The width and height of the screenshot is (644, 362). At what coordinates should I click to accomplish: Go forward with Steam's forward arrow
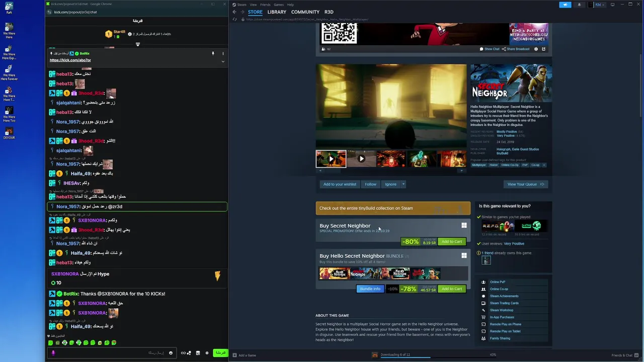coord(242,12)
